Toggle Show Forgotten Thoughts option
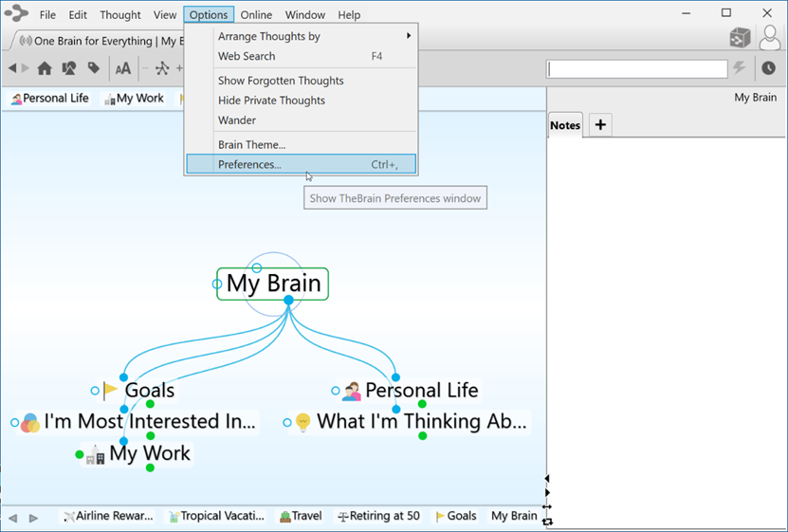The width and height of the screenshot is (788, 532). [x=281, y=81]
